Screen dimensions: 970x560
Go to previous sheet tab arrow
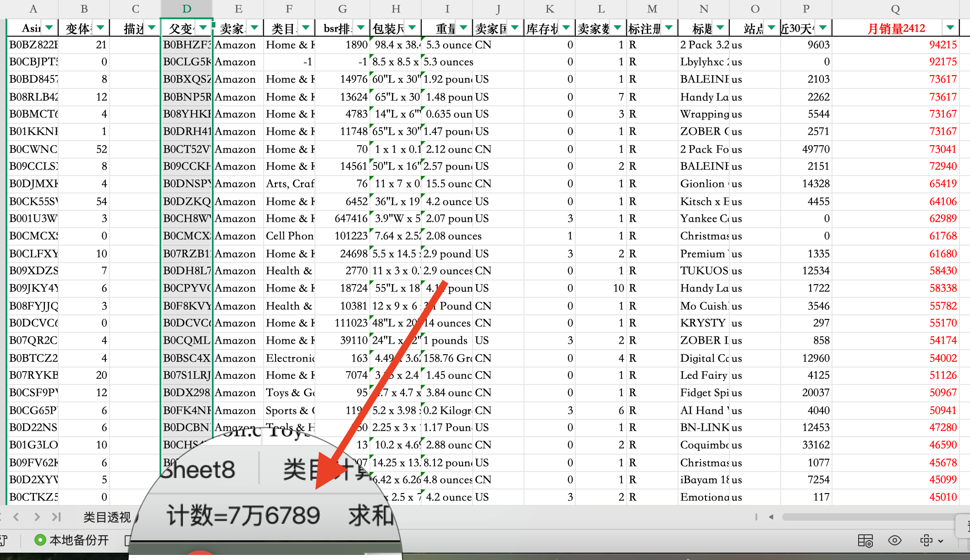(17, 517)
